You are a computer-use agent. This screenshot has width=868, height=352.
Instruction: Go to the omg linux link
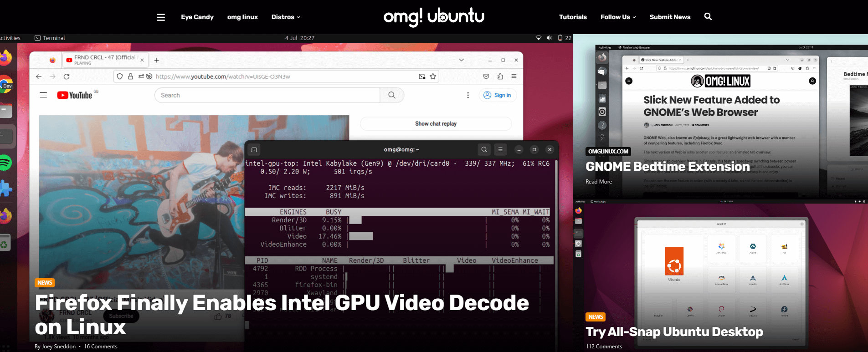pos(242,17)
